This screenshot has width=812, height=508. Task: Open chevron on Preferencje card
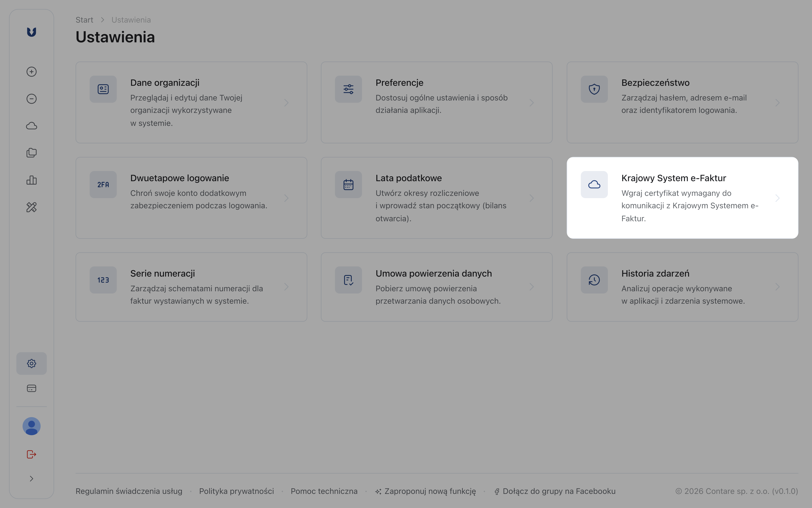[x=532, y=103]
